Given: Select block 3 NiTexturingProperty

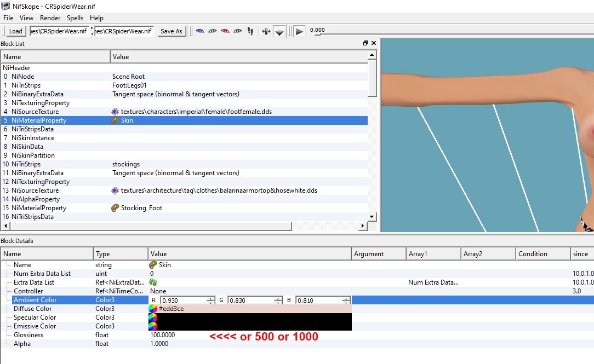Looking at the screenshot, I should pyautogui.click(x=184, y=103).
